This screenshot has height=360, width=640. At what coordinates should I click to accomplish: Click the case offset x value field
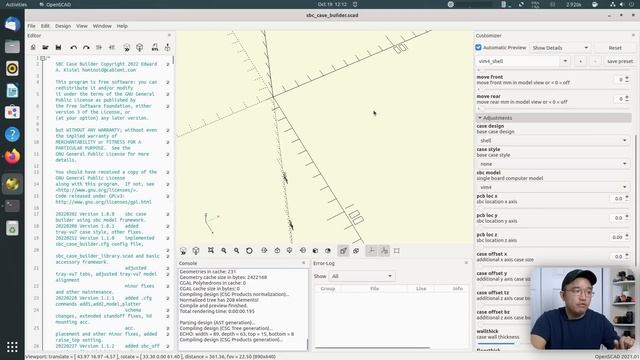(617, 256)
